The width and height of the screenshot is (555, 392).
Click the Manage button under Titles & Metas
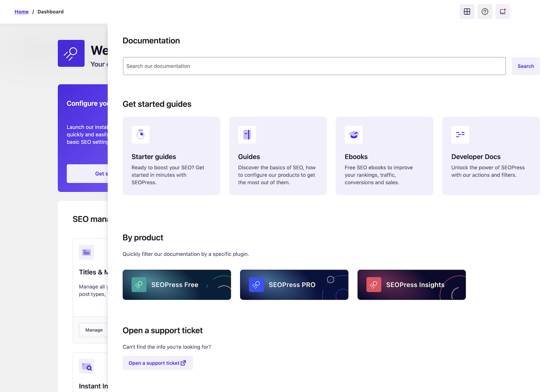[x=93, y=330]
